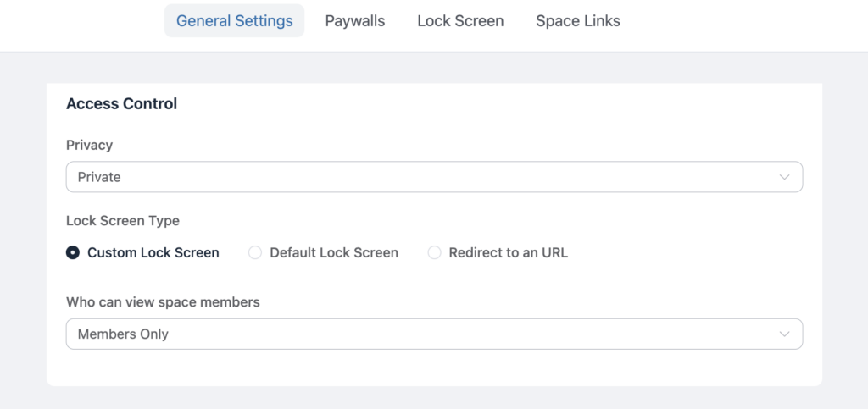Viewport: 868px width, 409px height.
Task: Click the chevron arrow in the Privacy field
Action: (x=784, y=177)
